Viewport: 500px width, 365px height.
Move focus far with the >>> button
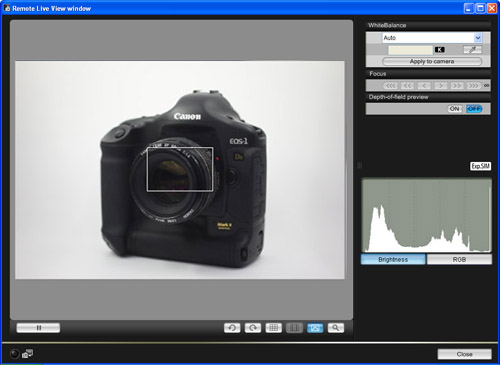coord(473,86)
